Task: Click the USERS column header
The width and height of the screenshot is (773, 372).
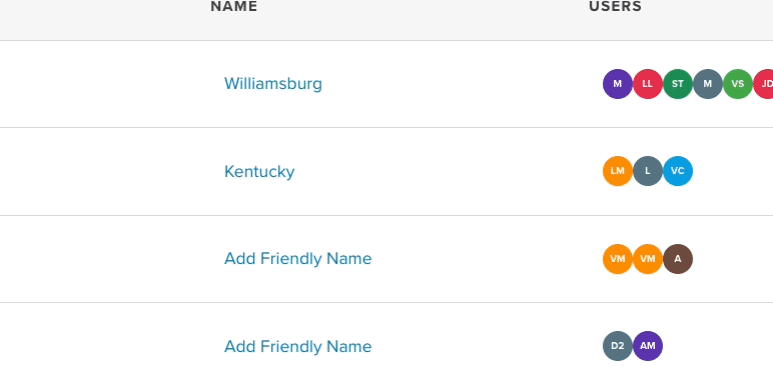Action: click(x=615, y=6)
